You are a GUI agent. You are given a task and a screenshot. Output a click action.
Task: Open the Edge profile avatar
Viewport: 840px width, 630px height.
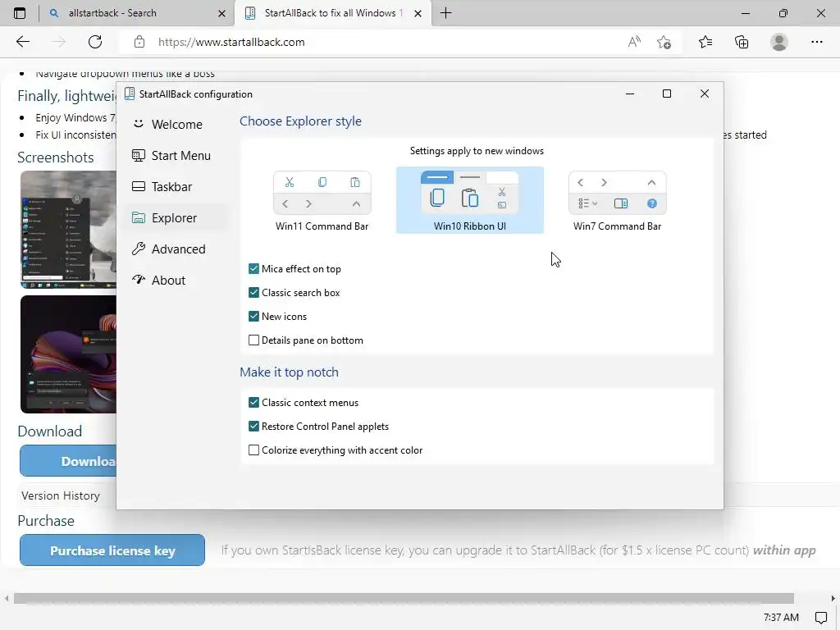[779, 42]
